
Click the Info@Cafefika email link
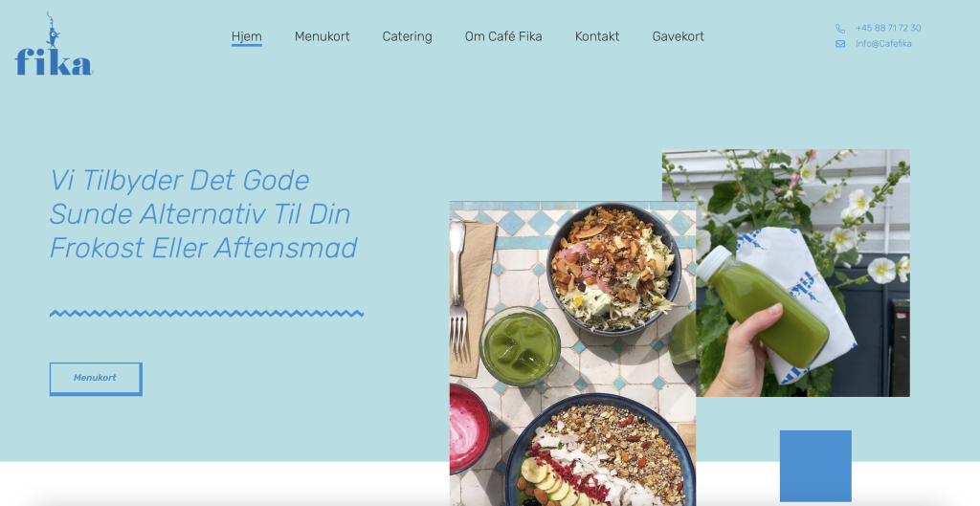coord(883,44)
